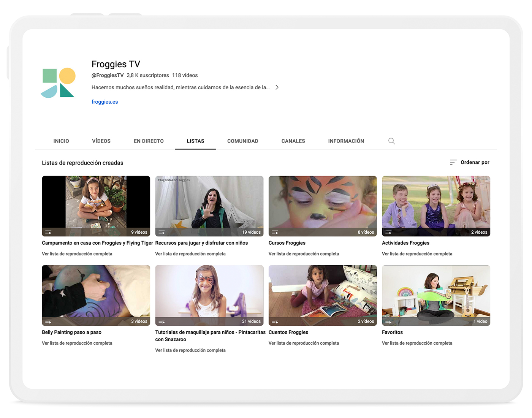The width and height of the screenshot is (532, 418).
Task: Click the butterfly face paint Tutoriales thumbnail
Action: pos(209,295)
